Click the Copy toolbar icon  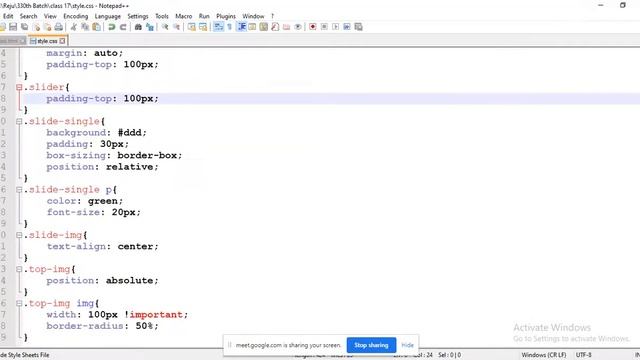pos(85,27)
